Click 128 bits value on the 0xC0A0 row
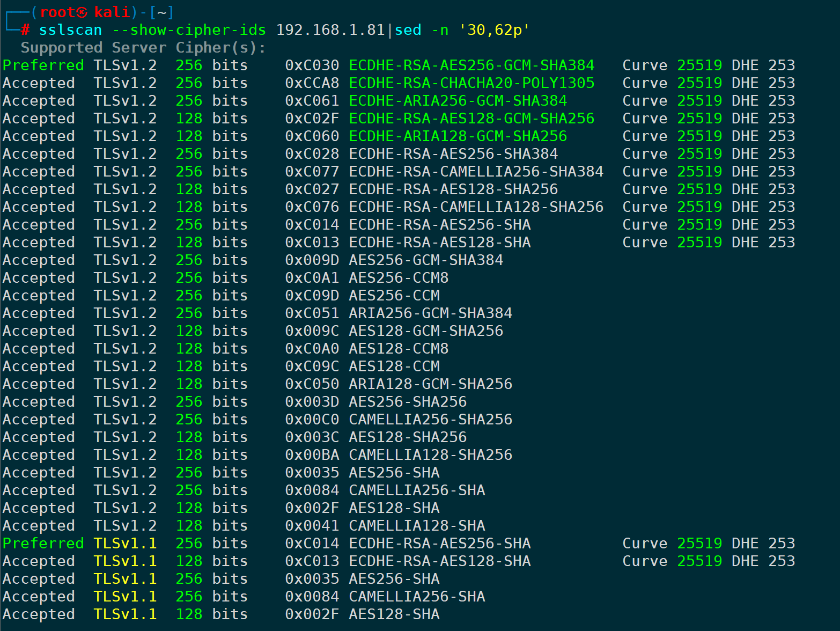The height and width of the screenshot is (631, 840). coord(211,349)
